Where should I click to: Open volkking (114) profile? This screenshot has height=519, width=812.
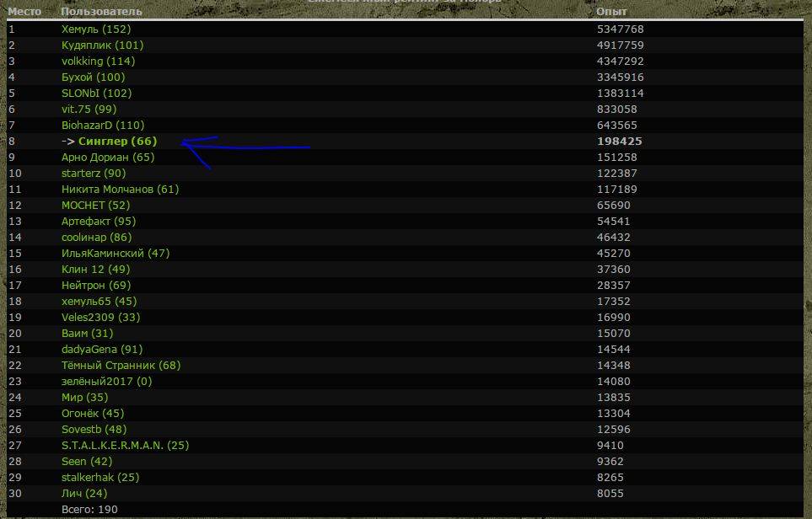click(98, 62)
